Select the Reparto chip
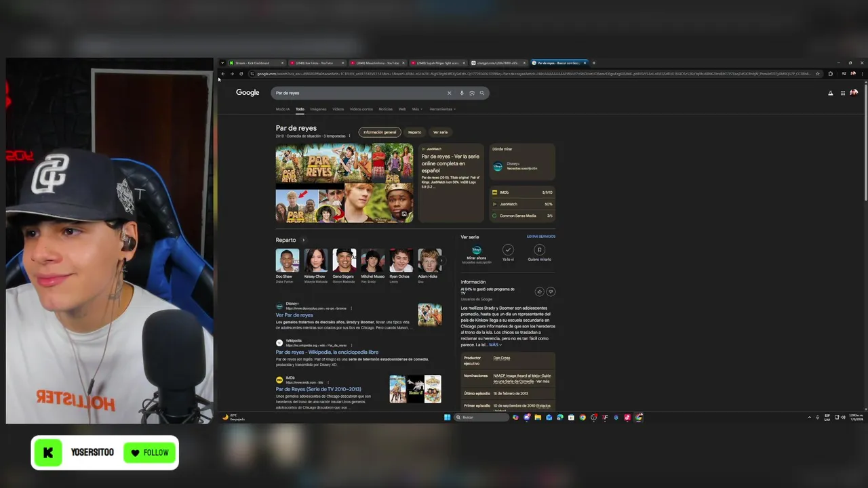The height and width of the screenshot is (488, 868). click(414, 132)
